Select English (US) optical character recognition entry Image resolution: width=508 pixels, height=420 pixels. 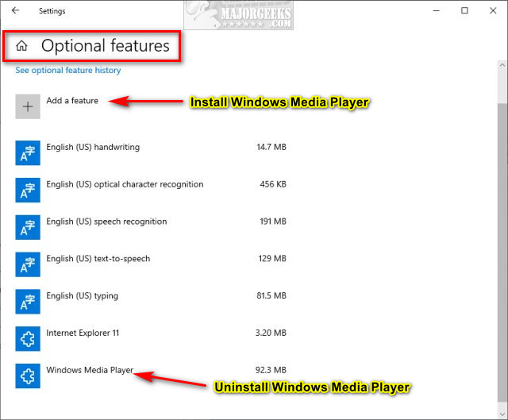pos(125,184)
